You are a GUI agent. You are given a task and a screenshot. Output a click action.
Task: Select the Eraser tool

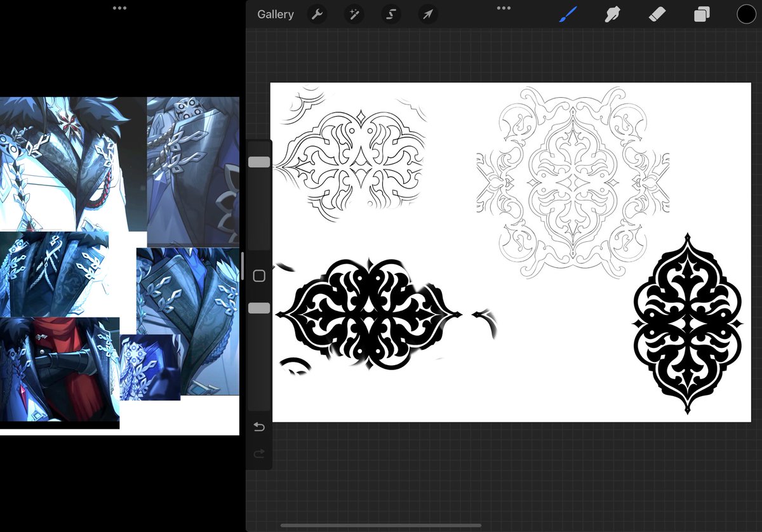click(x=657, y=14)
